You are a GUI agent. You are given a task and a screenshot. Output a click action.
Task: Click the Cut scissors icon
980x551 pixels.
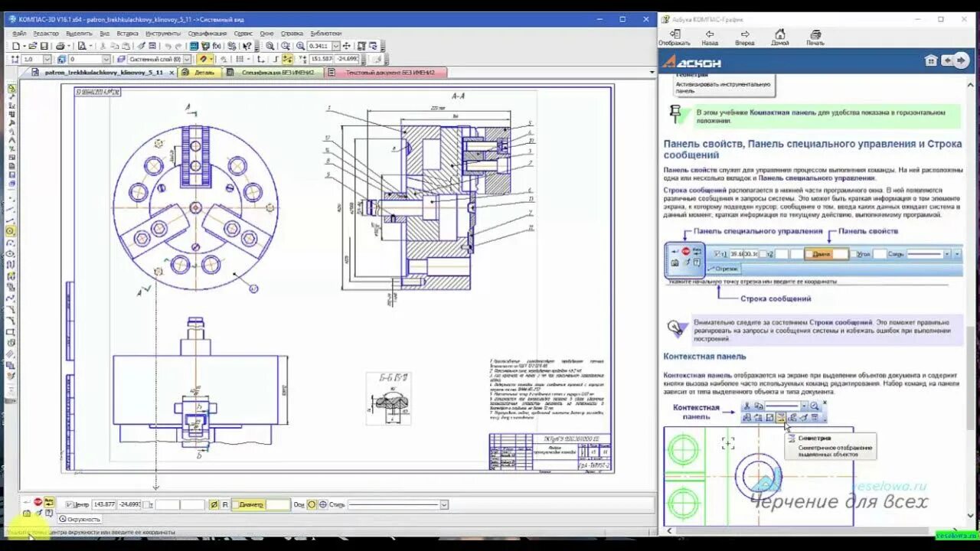(x=102, y=46)
